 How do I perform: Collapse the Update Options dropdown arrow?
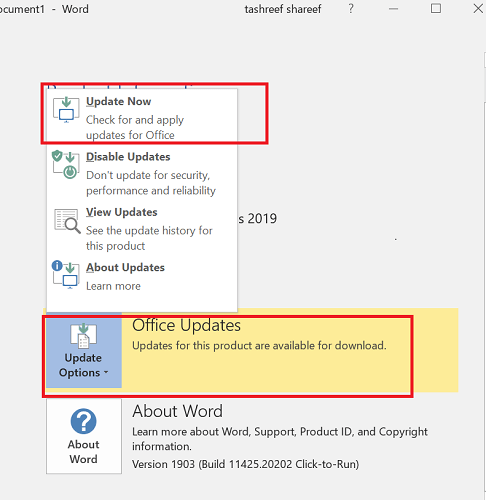[106, 372]
